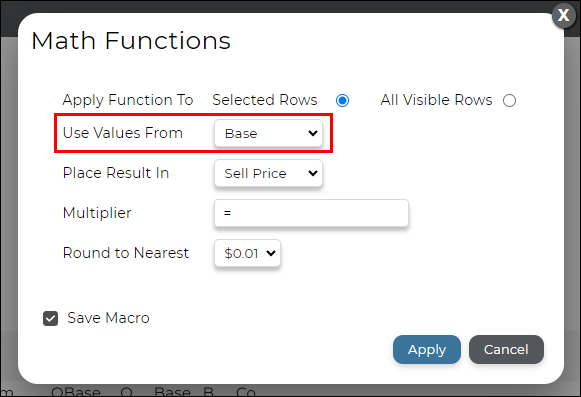Click the All Visible Rows label text
This screenshot has width=581, height=397.
[x=436, y=100]
